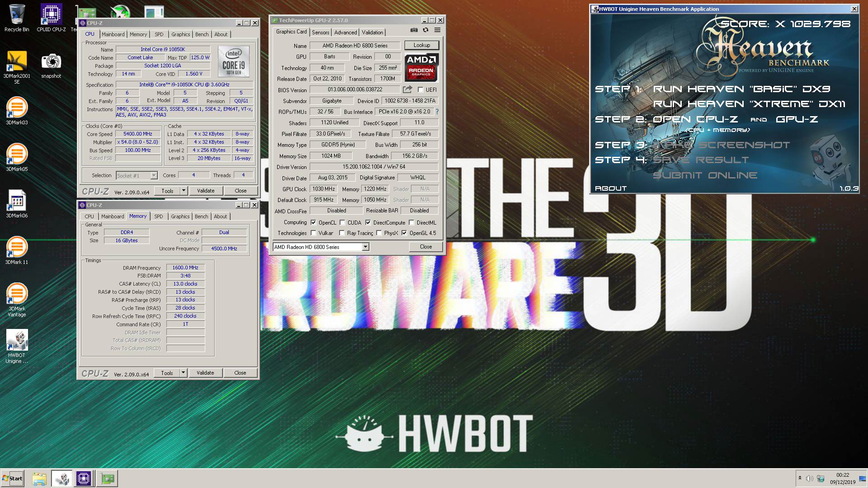Click the Close button in GPU-Z
Image resolution: width=868 pixels, height=488 pixels.
[x=426, y=247]
